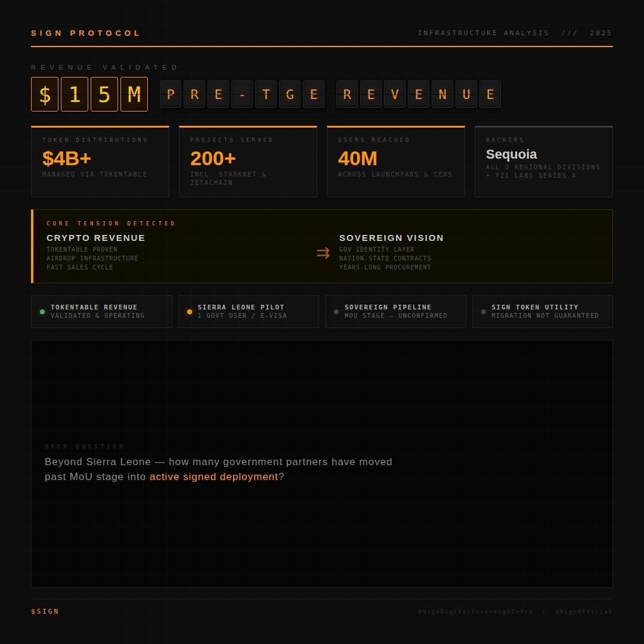
Task: Click gray status dot beside Sovereign Pipeline
Action: point(336,312)
